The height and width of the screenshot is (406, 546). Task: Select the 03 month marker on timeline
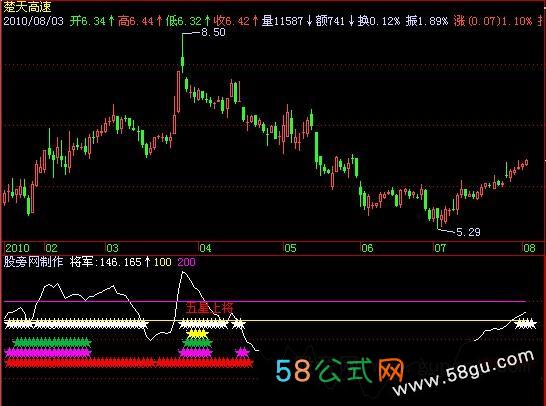(x=112, y=248)
